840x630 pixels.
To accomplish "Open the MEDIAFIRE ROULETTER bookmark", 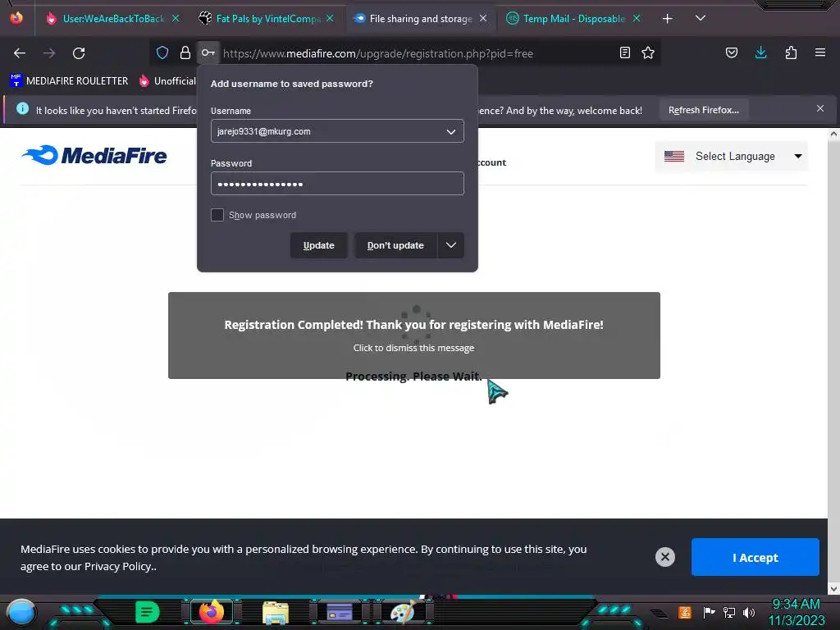I will [x=69, y=81].
